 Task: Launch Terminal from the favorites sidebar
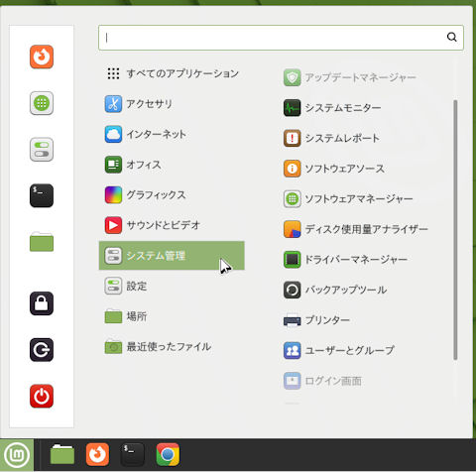42,195
